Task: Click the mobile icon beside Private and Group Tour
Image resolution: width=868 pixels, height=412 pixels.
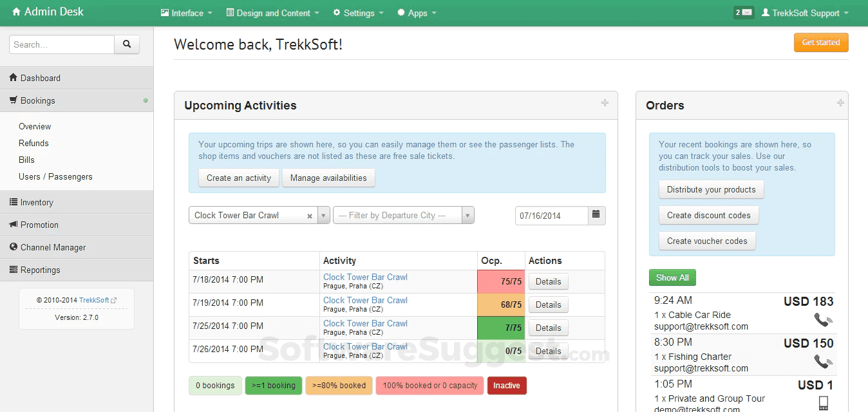Action: point(823,402)
